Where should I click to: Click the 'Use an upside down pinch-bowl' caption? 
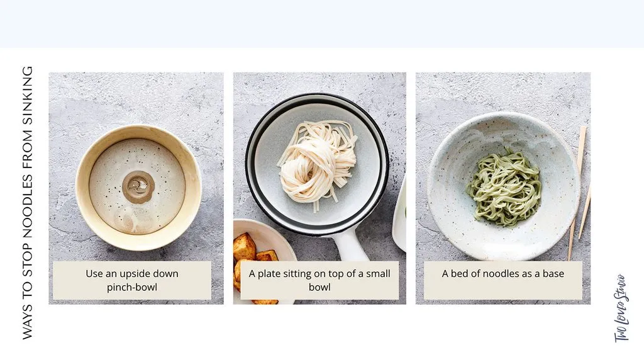point(132,280)
